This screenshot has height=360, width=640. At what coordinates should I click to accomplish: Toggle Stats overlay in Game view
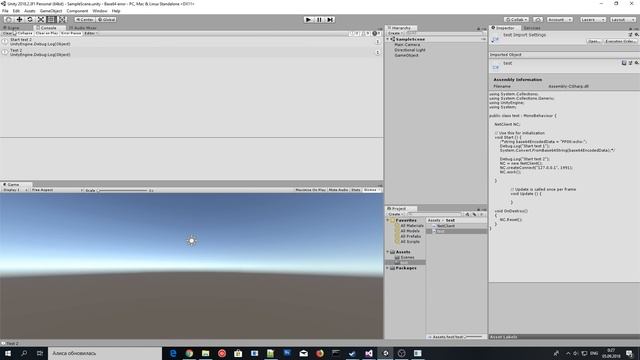[356, 190]
